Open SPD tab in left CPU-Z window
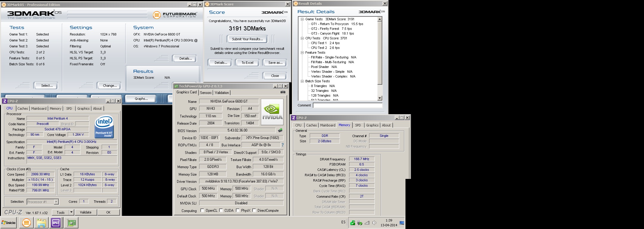 pos(69,109)
